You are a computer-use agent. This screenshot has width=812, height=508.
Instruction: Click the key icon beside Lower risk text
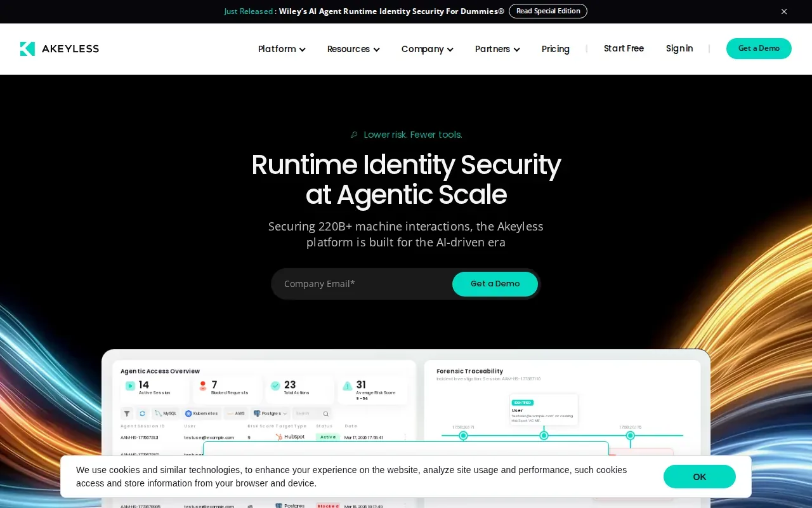pyautogui.click(x=354, y=135)
